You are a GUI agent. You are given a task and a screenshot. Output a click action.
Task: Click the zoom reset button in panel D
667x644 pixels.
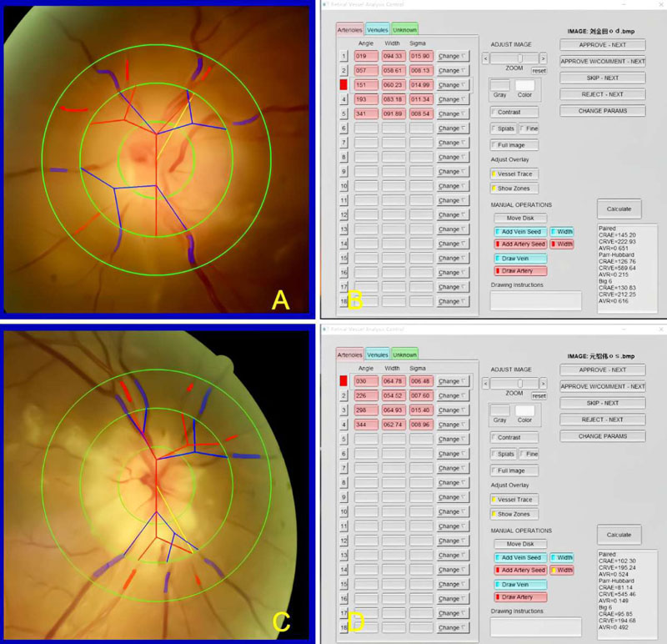[x=539, y=396]
